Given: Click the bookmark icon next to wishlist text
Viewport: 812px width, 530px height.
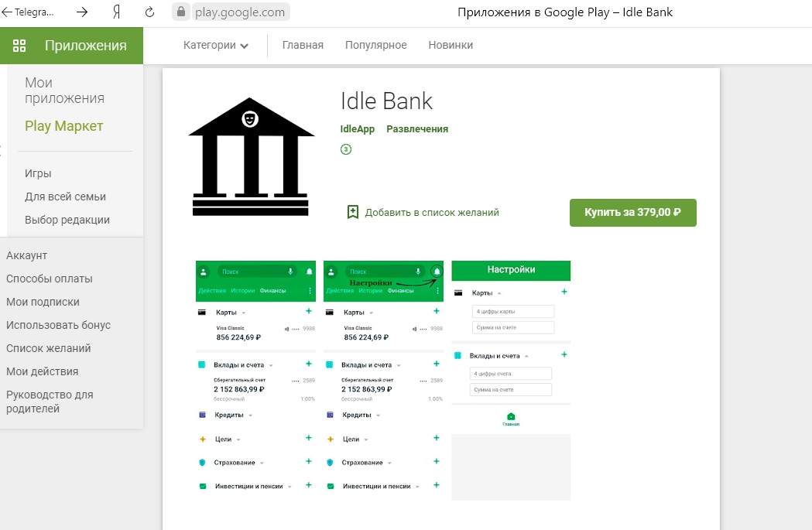Looking at the screenshot, I should (353, 211).
